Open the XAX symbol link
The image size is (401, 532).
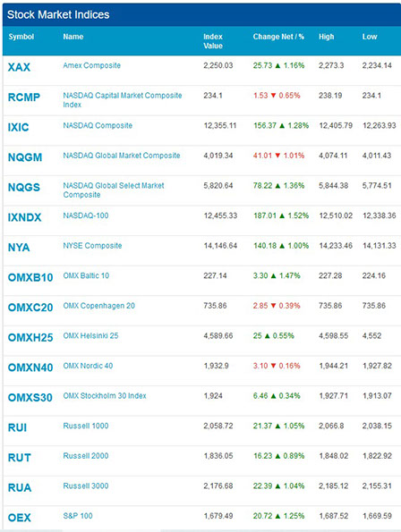[19, 67]
